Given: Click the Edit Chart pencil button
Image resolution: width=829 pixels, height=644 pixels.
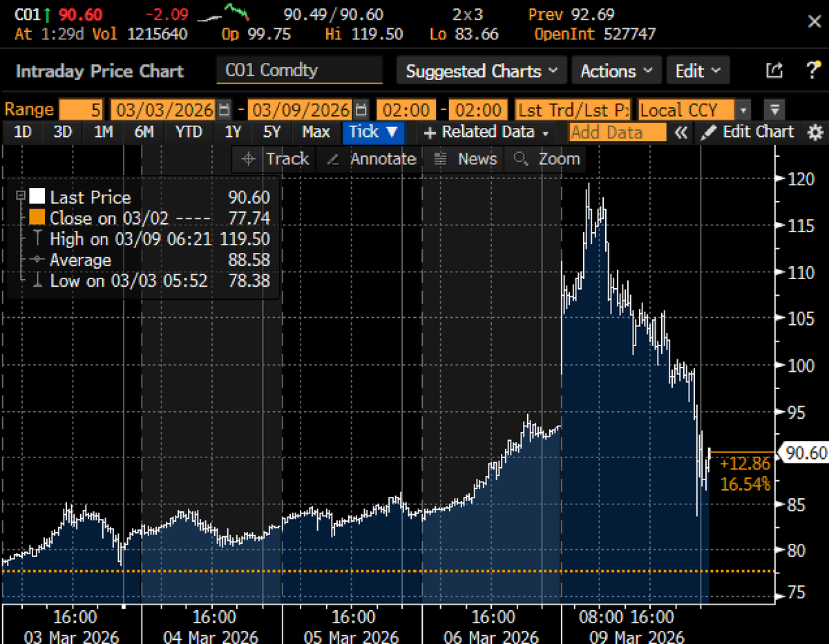Looking at the screenshot, I should tap(748, 132).
